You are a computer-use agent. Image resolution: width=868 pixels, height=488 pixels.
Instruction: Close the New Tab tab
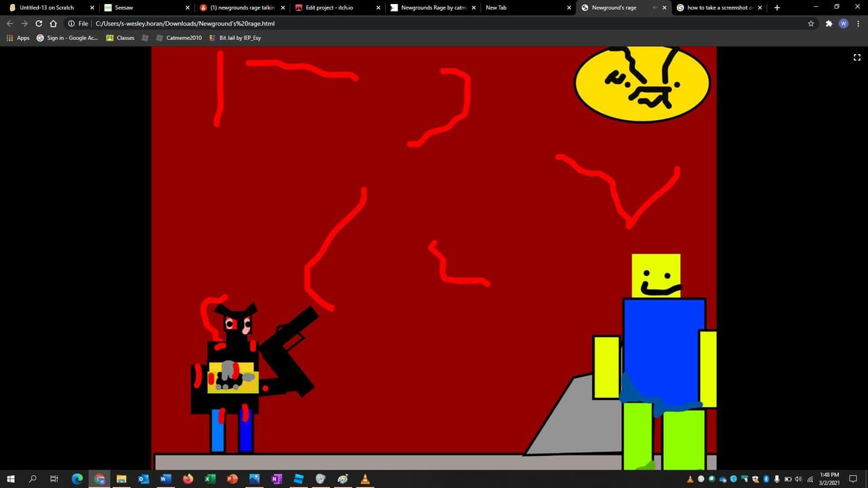tap(569, 7)
